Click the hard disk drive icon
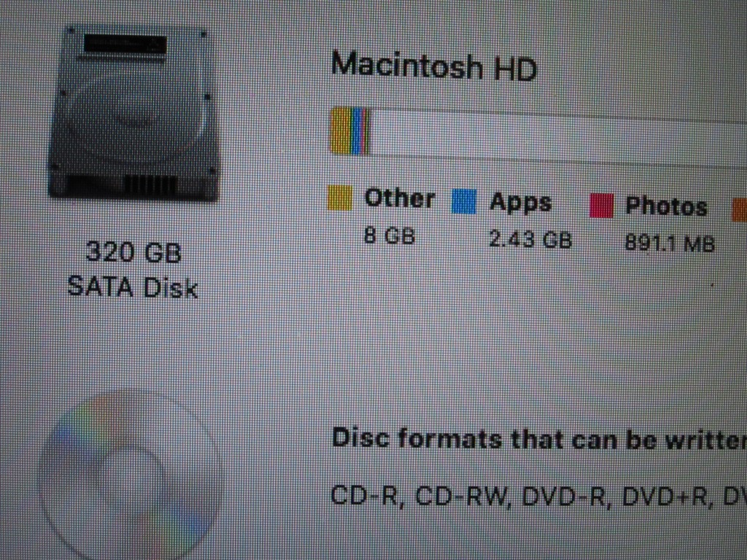 point(133,113)
